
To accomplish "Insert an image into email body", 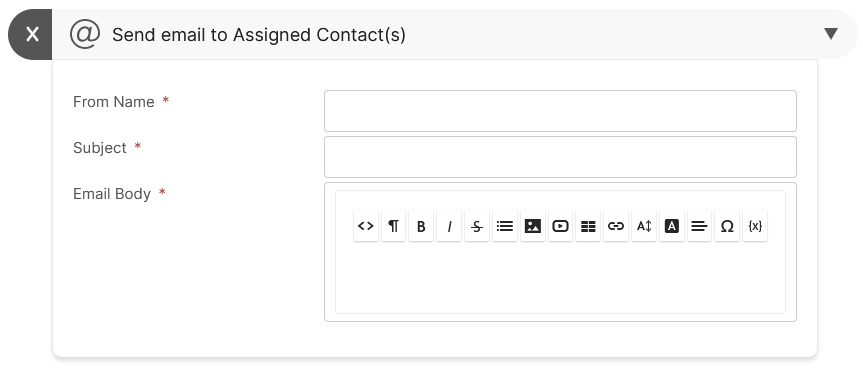I will click(532, 226).
